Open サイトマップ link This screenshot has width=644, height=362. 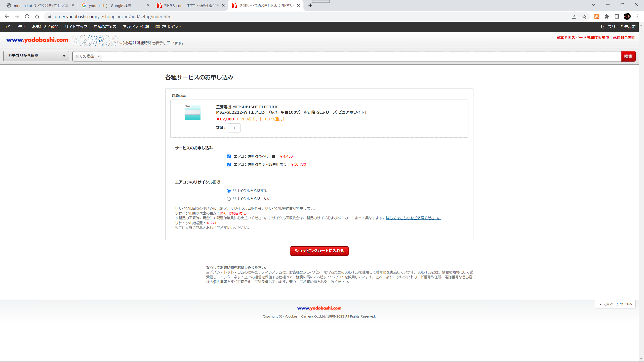(76, 27)
